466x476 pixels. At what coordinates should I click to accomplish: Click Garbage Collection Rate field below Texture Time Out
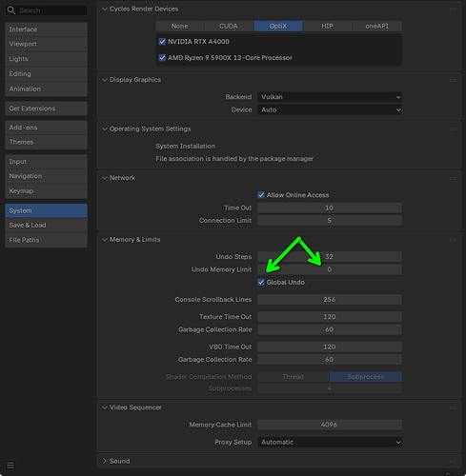(330, 329)
